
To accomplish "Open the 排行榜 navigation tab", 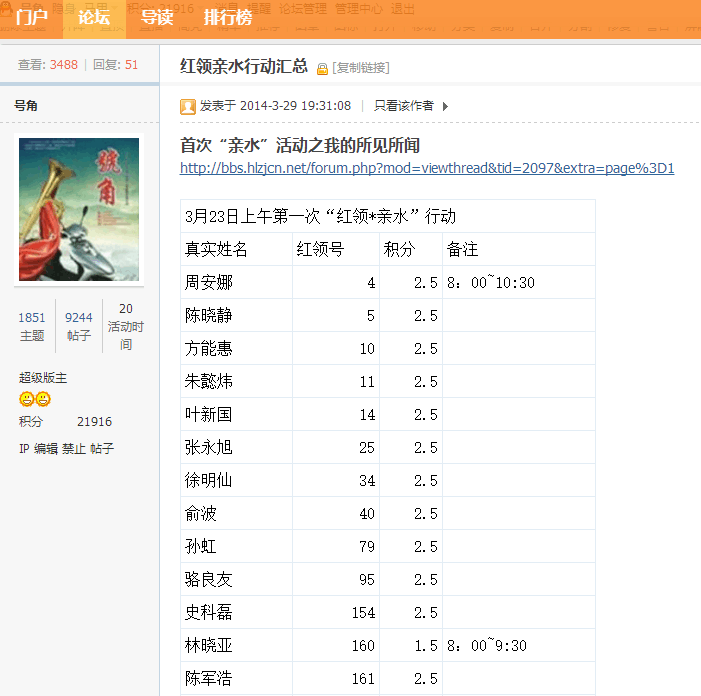I will pyautogui.click(x=228, y=18).
